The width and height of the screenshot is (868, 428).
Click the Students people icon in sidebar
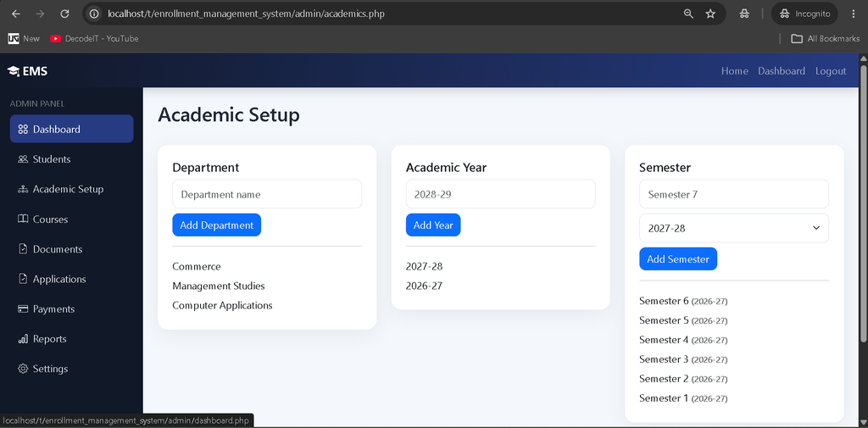23,158
